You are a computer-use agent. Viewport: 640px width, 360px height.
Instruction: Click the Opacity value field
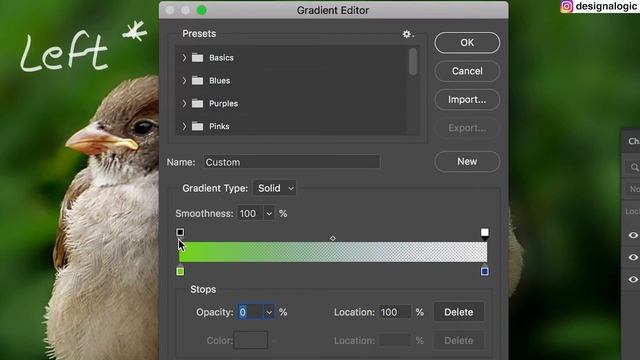click(x=250, y=312)
